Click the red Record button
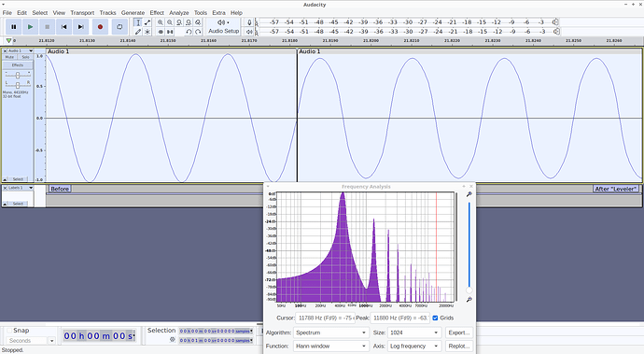The width and height of the screenshot is (644, 354). tap(100, 27)
